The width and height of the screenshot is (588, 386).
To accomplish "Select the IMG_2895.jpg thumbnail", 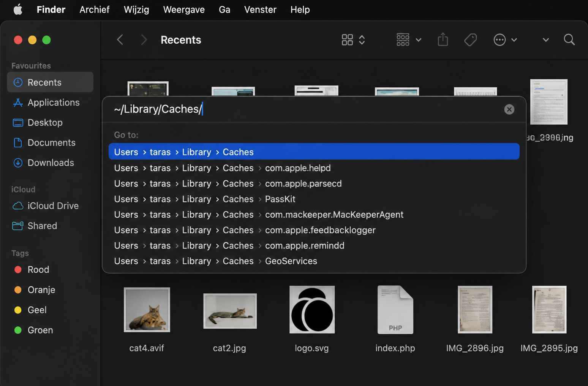I will click(549, 310).
